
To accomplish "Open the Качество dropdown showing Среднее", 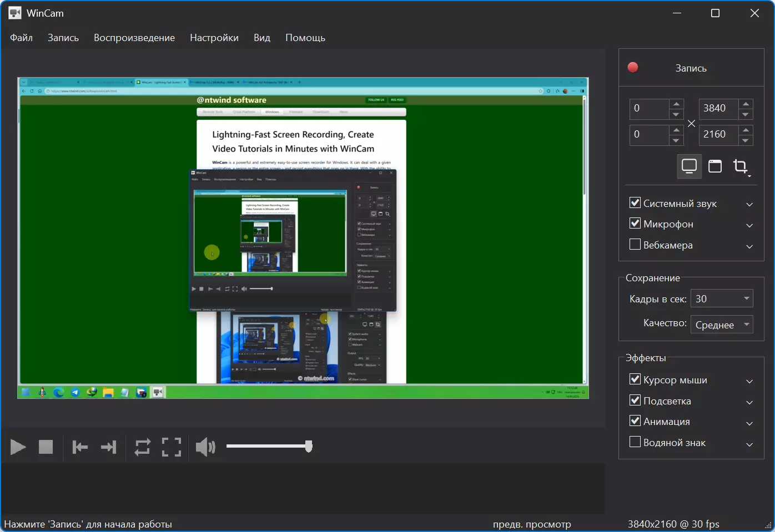I will (722, 325).
